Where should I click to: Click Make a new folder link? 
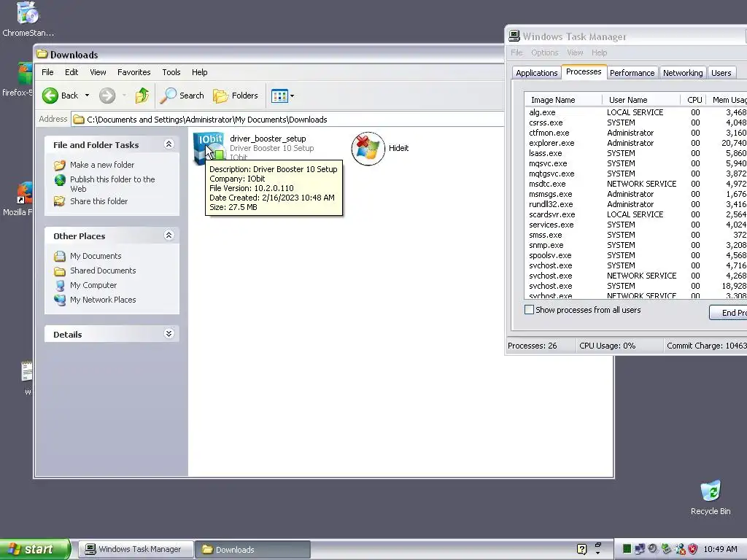(x=102, y=165)
